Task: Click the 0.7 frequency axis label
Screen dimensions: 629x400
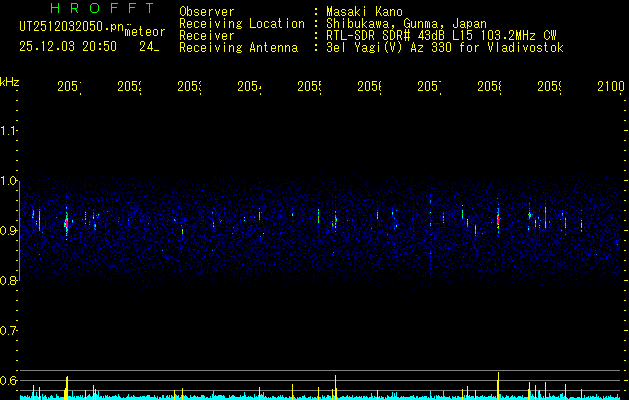Action: coord(9,331)
